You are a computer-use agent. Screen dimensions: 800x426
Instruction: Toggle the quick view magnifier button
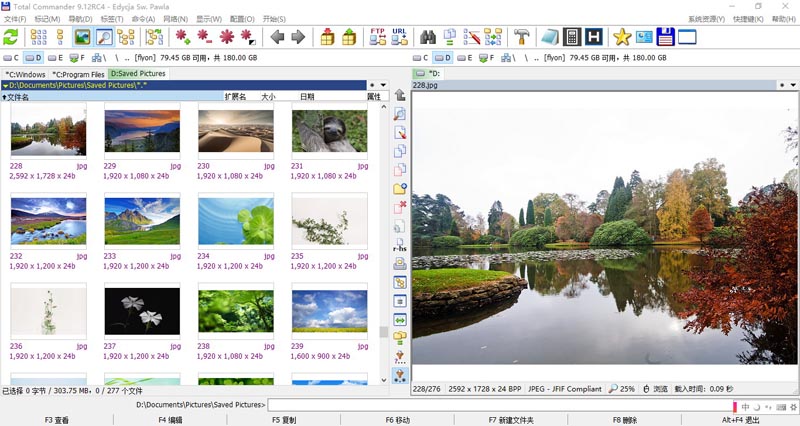coord(104,37)
